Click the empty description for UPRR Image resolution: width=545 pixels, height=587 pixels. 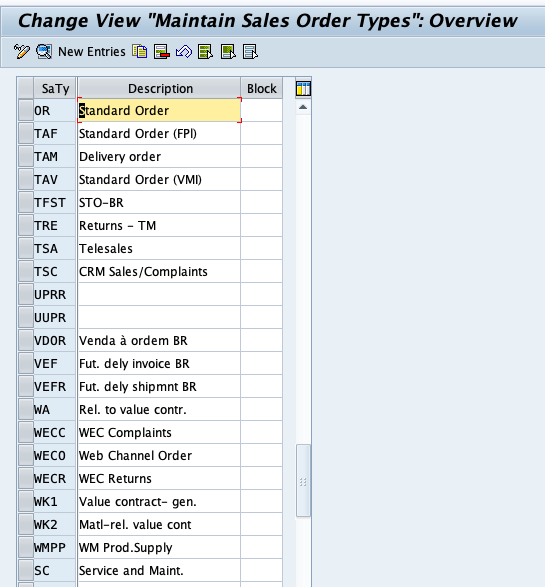159,294
